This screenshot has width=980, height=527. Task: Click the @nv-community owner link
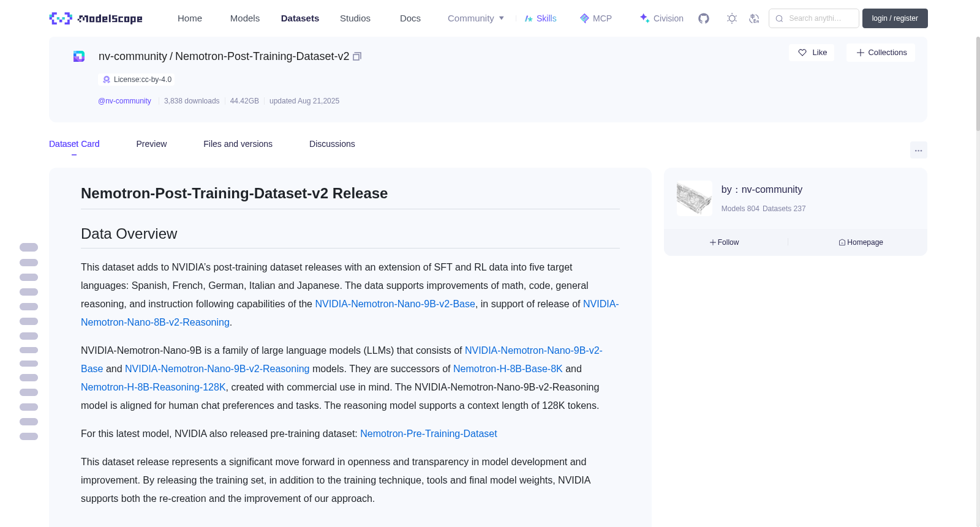(124, 101)
